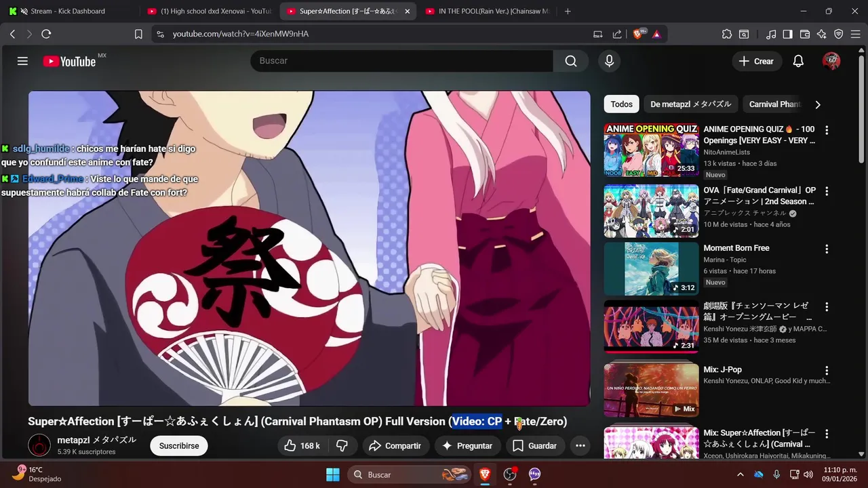The height and width of the screenshot is (488, 868).
Task: Open the Brave main menu
Action: (x=855, y=34)
